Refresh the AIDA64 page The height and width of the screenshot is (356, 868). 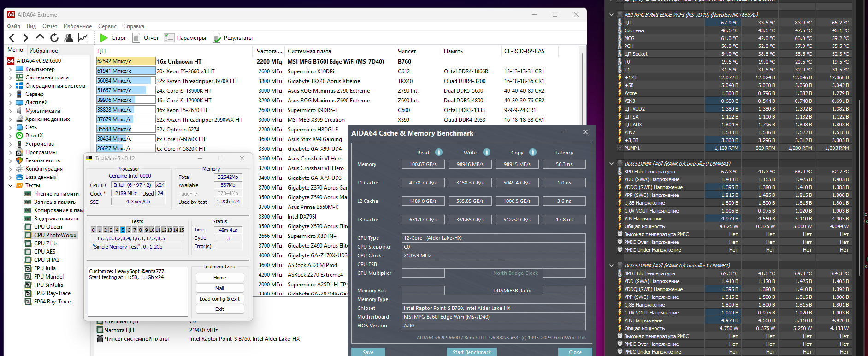click(54, 38)
